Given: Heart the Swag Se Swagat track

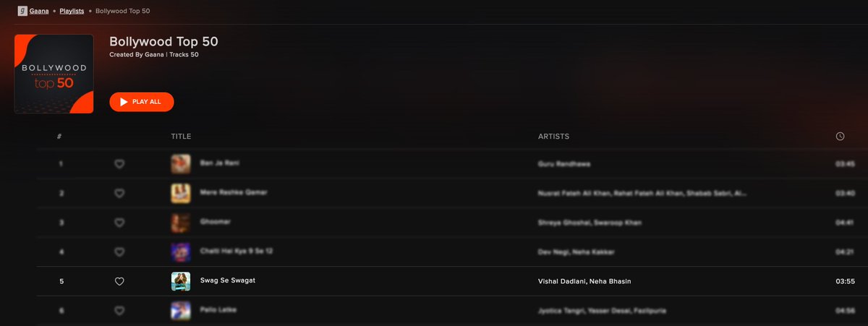Looking at the screenshot, I should point(119,281).
